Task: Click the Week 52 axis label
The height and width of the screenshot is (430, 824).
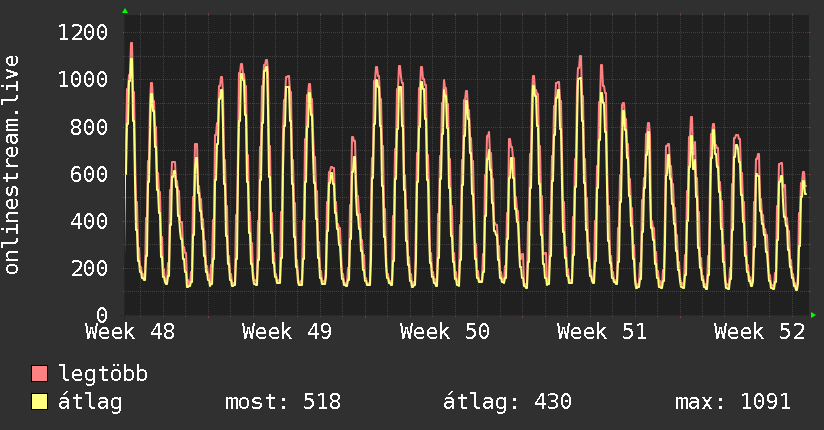Action: pyautogui.click(x=760, y=331)
